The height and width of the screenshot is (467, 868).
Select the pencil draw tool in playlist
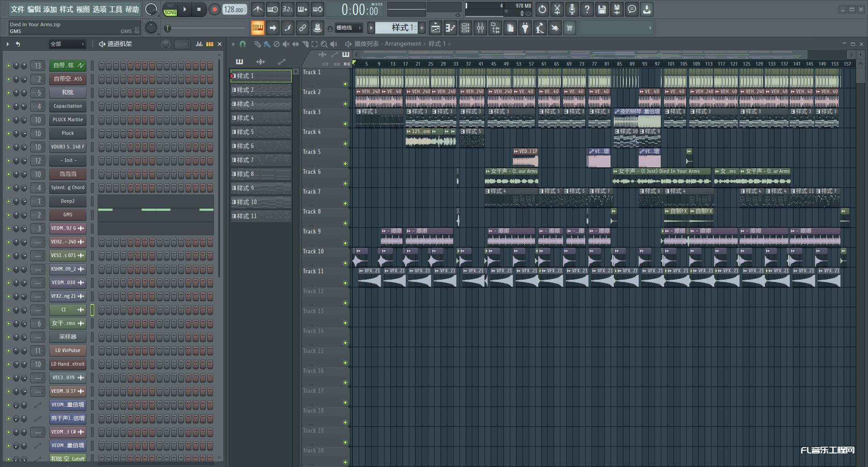(x=257, y=44)
